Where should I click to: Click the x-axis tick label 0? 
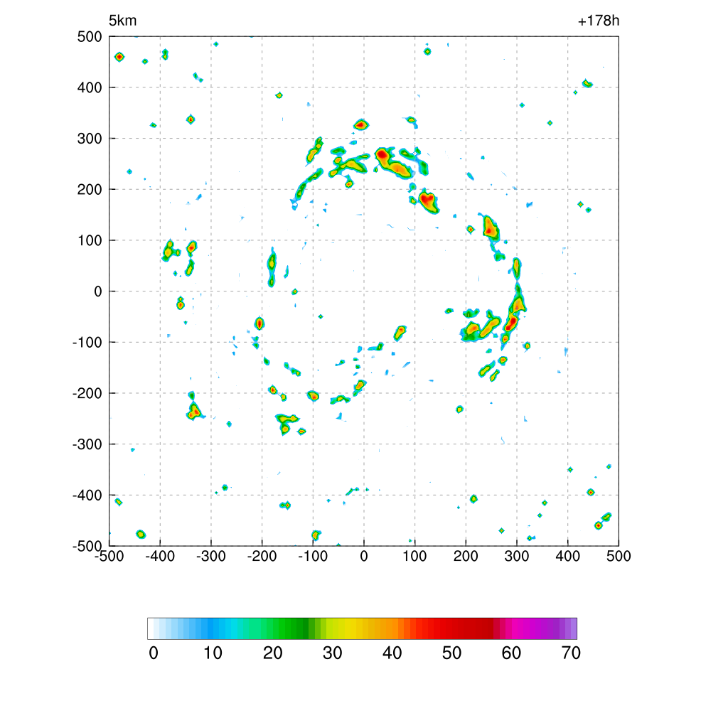click(x=364, y=556)
